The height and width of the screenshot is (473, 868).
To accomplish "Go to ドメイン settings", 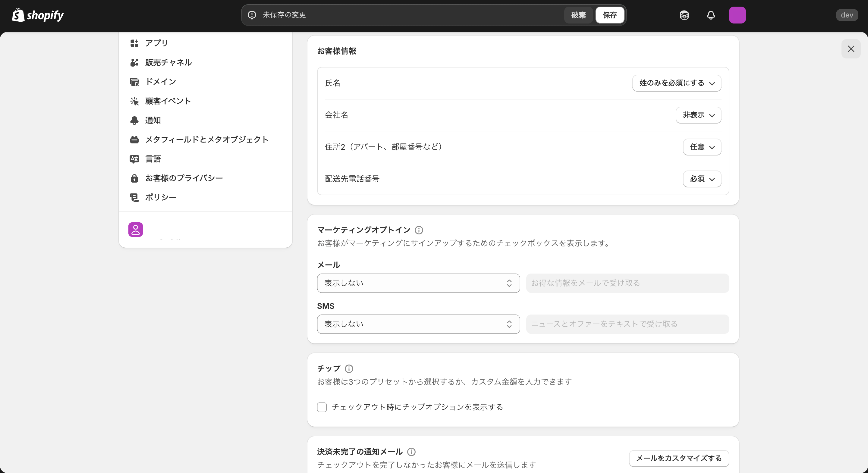I will point(161,82).
